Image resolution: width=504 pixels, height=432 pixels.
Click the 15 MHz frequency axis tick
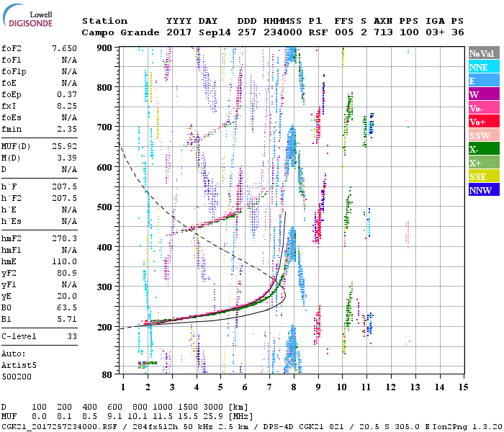click(464, 387)
